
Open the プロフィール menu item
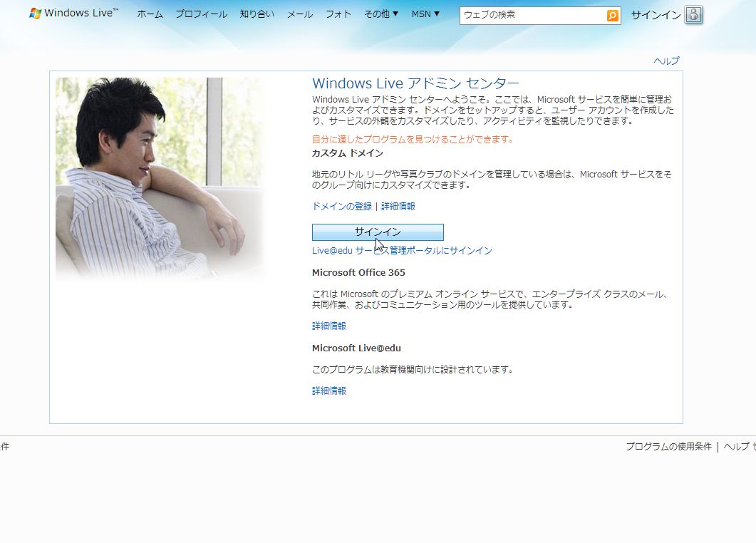click(201, 14)
